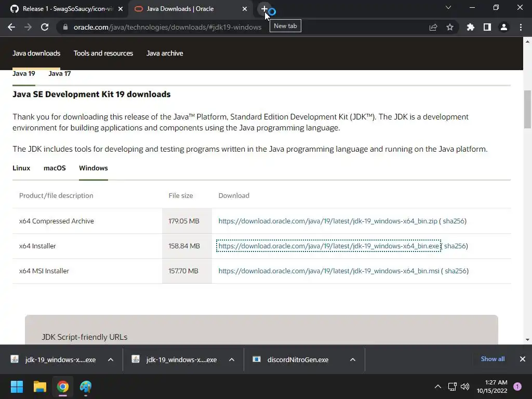Click the x64 Compressed Archive description

[x=56, y=221]
